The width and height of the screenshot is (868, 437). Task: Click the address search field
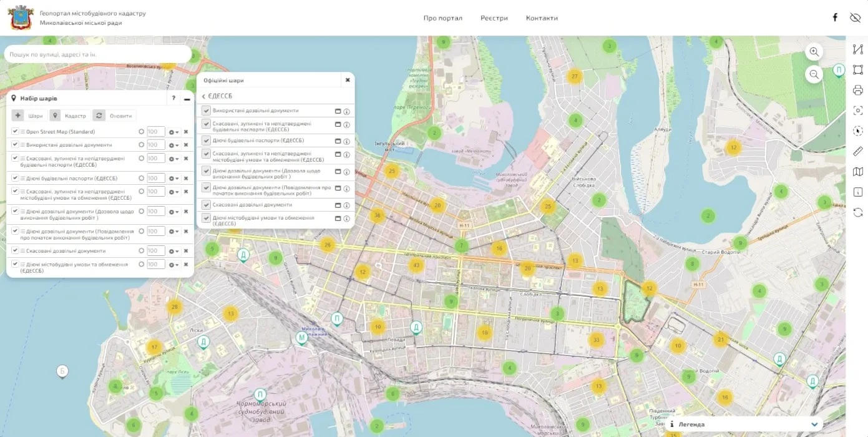pos(98,54)
